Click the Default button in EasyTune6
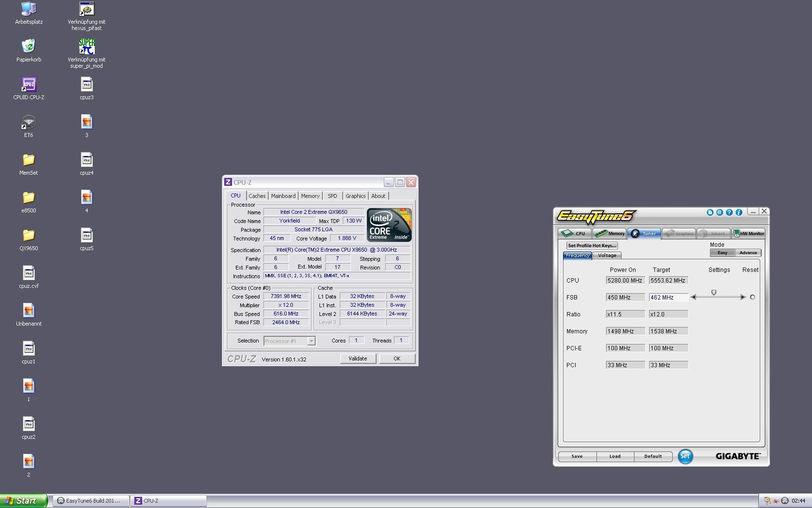This screenshot has height=508, width=812. point(653,456)
